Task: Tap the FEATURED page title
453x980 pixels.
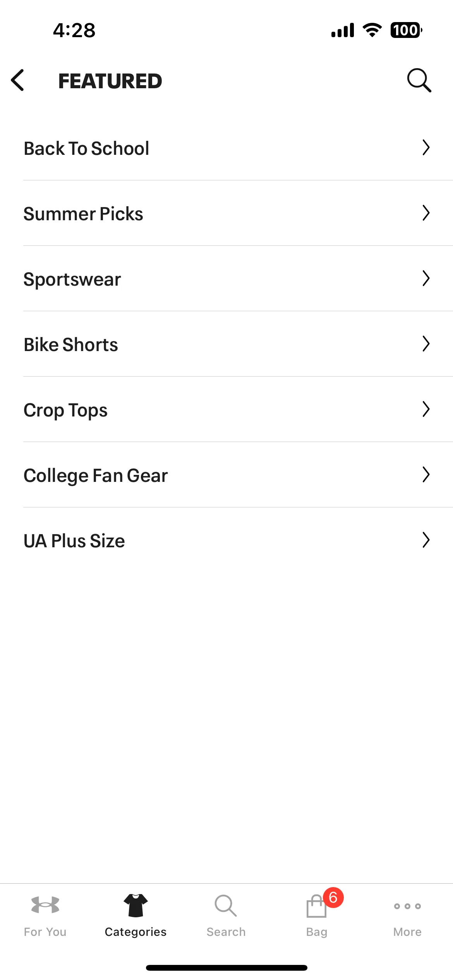Action: 110,81
